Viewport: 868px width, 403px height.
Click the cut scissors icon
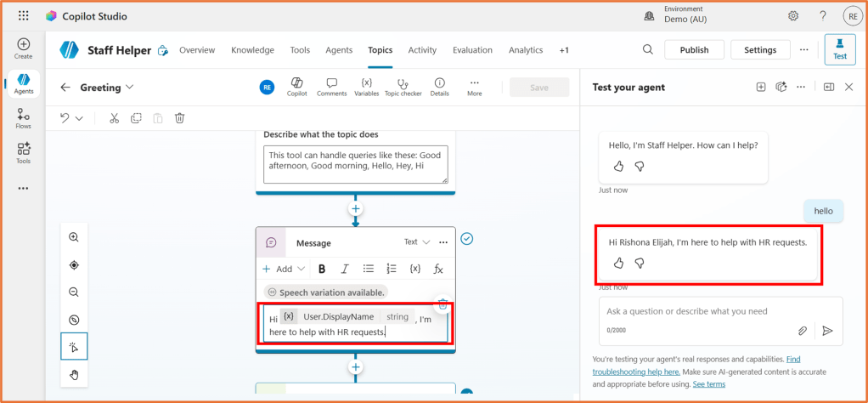[114, 118]
